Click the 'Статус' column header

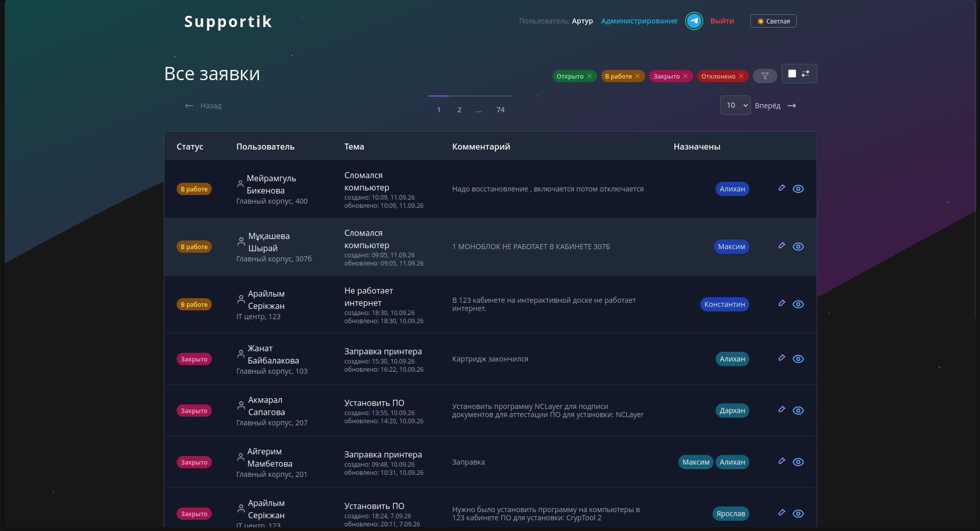tap(190, 147)
